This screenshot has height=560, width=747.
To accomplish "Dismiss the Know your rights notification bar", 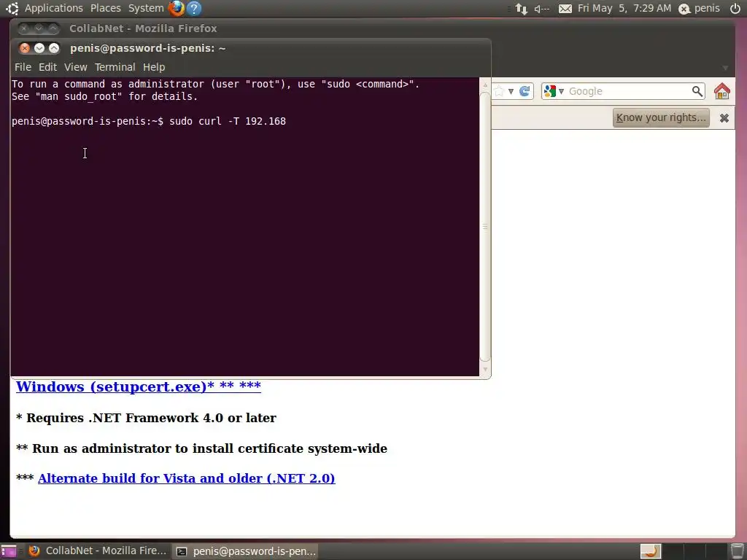I will coord(724,118).
